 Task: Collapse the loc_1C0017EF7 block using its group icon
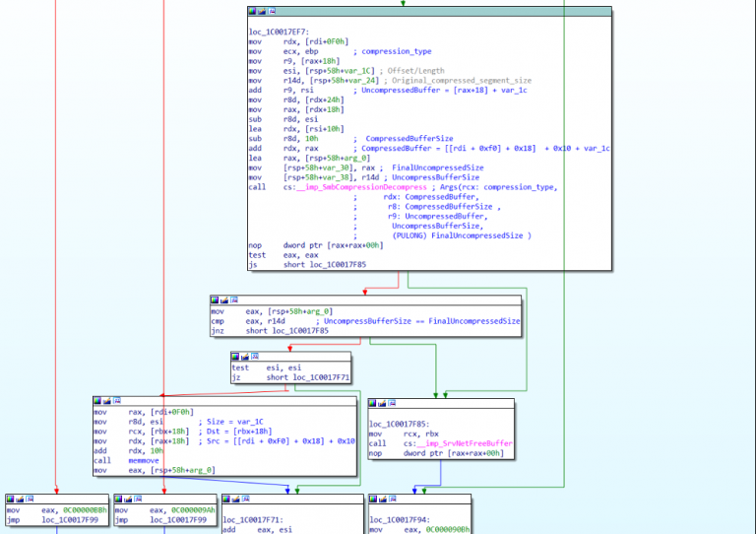coord(274,13)
